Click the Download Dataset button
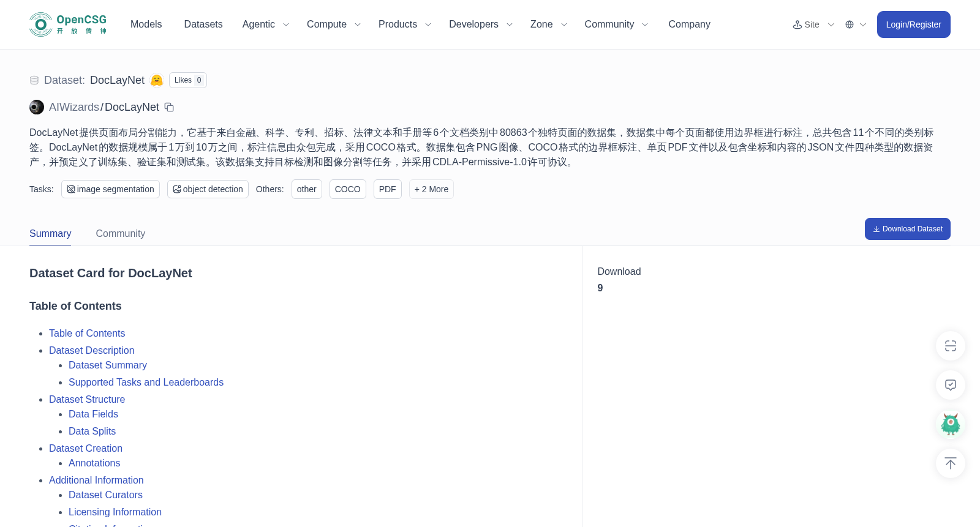This screenshot has height=527, width=980. coord(908,229)
